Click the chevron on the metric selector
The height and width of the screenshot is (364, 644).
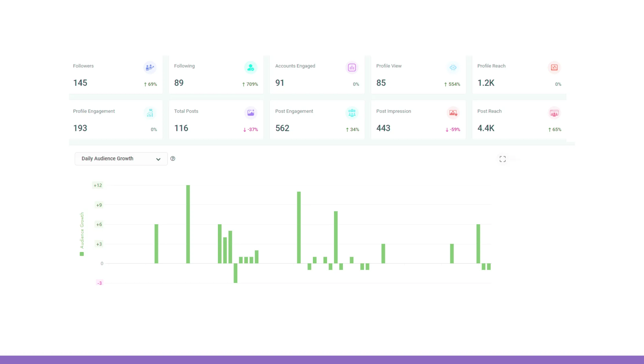click(x=158, y=159)
